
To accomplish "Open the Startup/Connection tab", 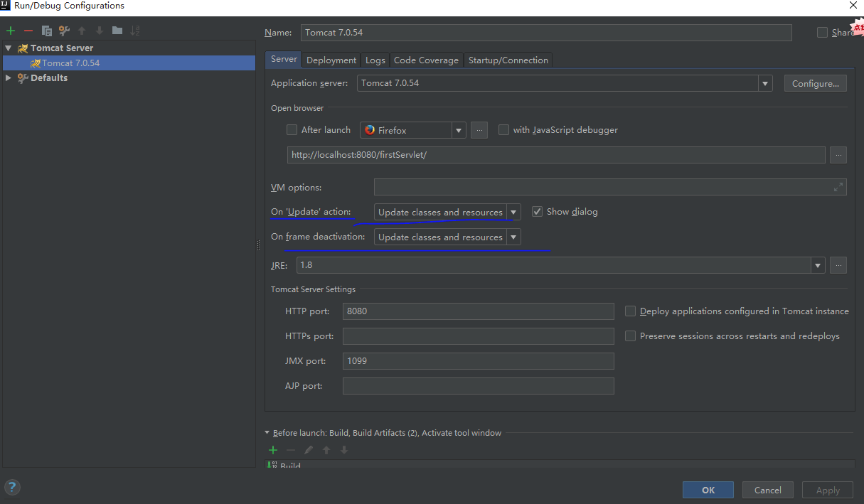I will pyautogui.click(x=508, y=60).
